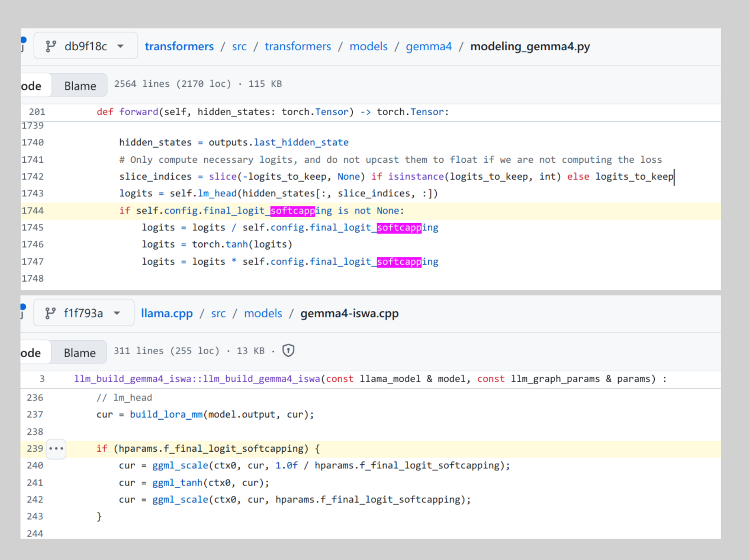Click highlighted 'softcapp' match on line 1744

point(293,211)
